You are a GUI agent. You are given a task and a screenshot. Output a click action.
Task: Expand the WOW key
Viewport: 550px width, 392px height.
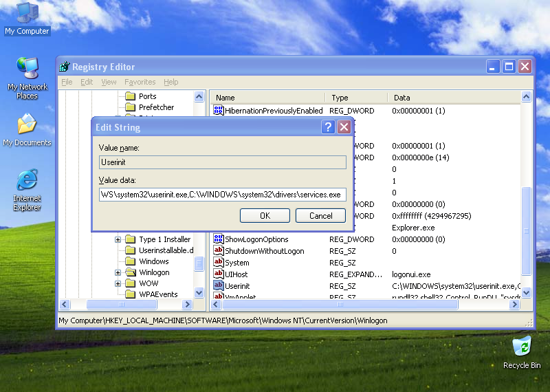point(118,283)
